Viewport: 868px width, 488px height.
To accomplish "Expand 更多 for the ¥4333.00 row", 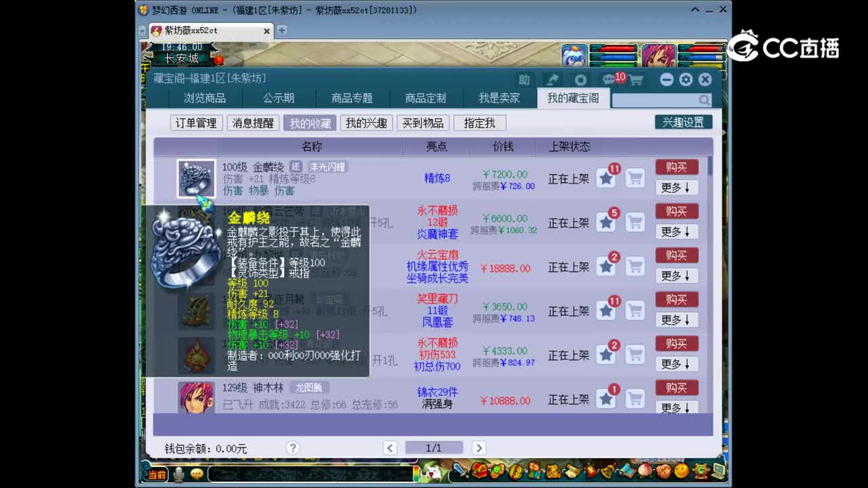I will coord(677,364).
